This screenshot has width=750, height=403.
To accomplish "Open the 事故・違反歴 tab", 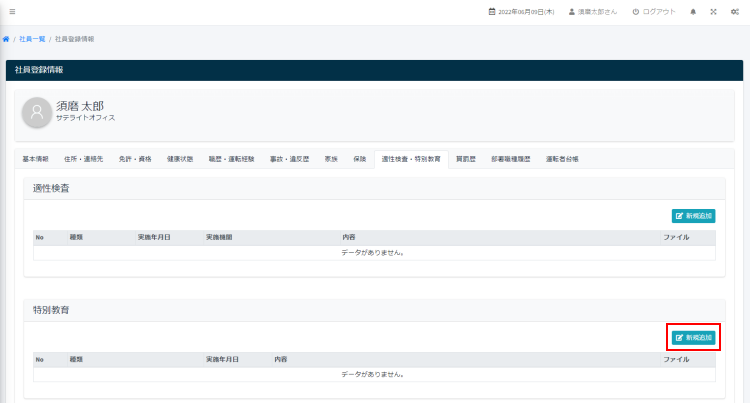I will coord(290,159).
